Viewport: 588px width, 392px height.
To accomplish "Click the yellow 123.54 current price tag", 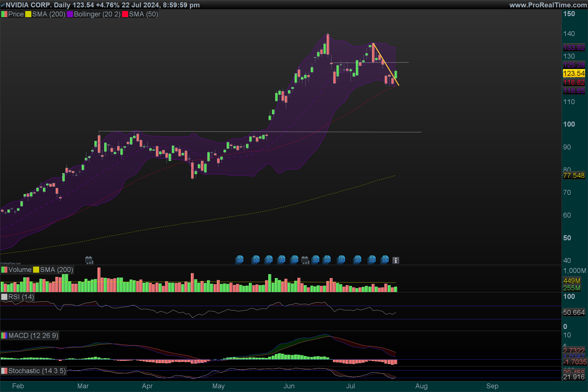I will click(x=574, y=73).
